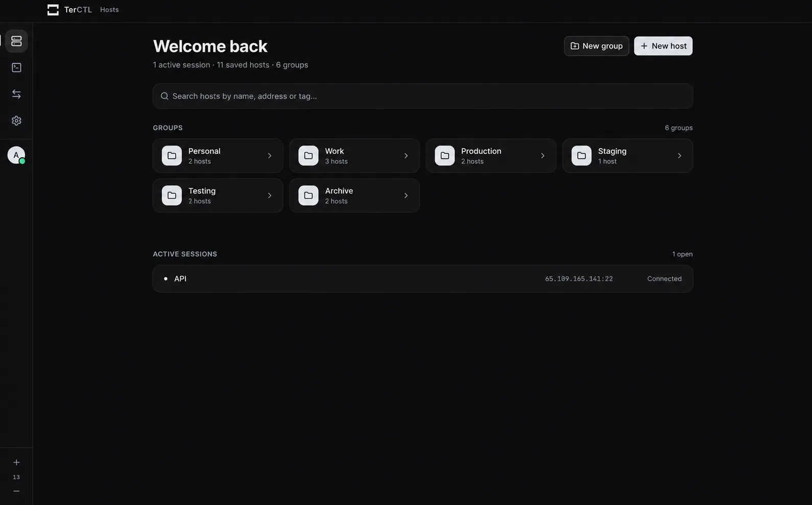Click the Connected status label
Viewport: 812px width, 505px height.
point(664,279)
